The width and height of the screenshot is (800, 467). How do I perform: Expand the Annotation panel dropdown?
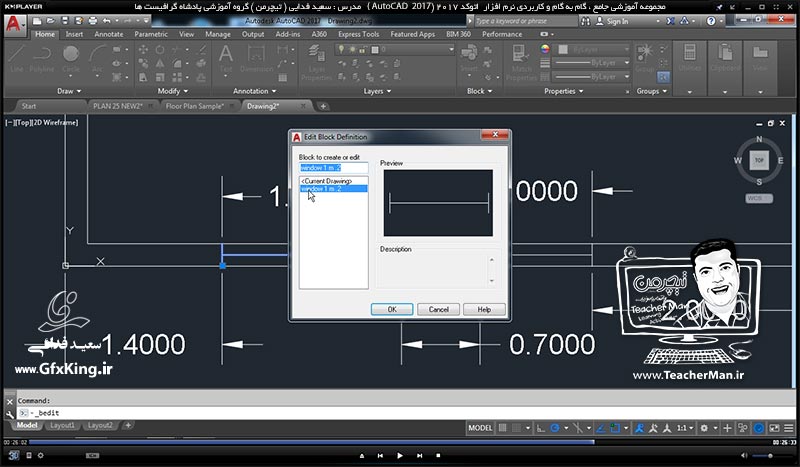[x=255, y=91]
